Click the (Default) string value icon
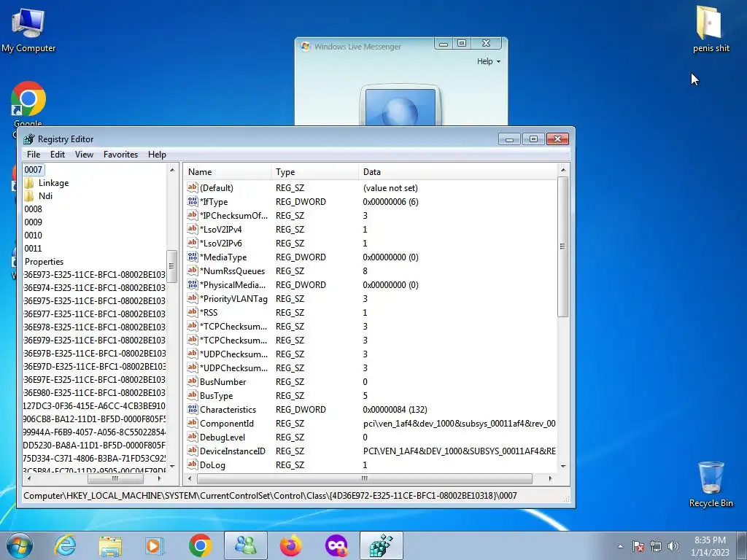This screenshot has height=560, width=747. 193,187
